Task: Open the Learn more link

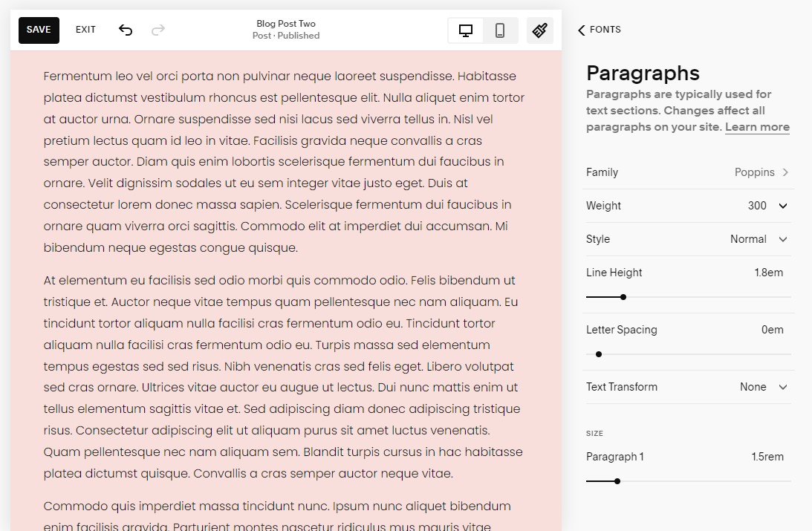Action: click(757, 127)
